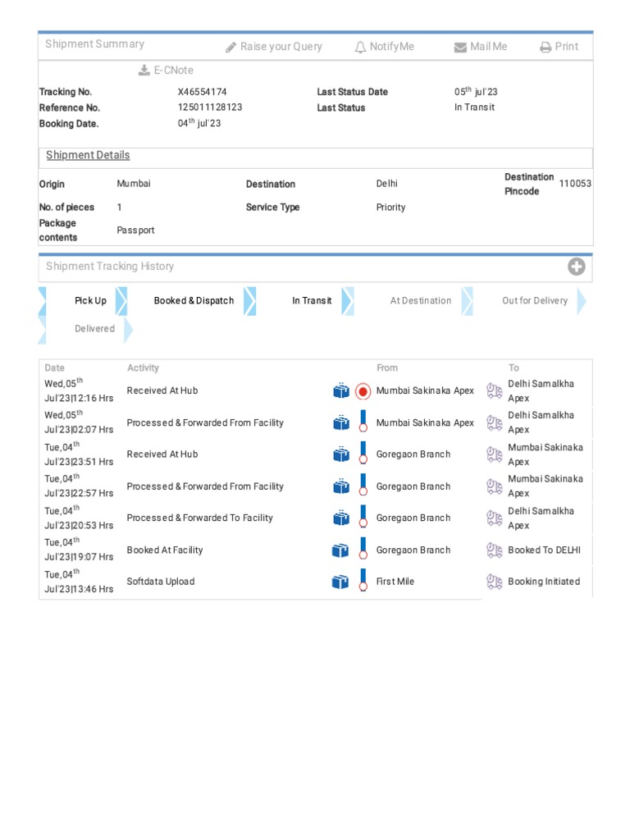Select timeline marker in Softdata Upload row
630x840 pixels.
(363, 582)
